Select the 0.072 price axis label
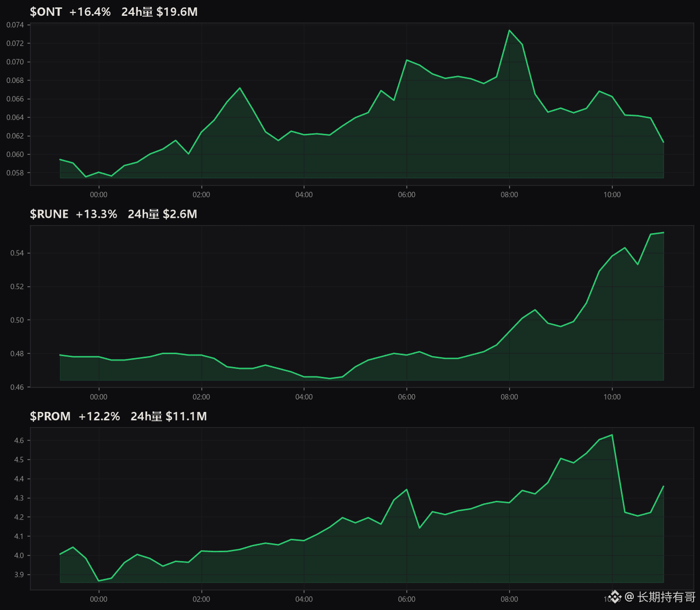The width and height of the screenshot is (700, 610). (15, 43)
